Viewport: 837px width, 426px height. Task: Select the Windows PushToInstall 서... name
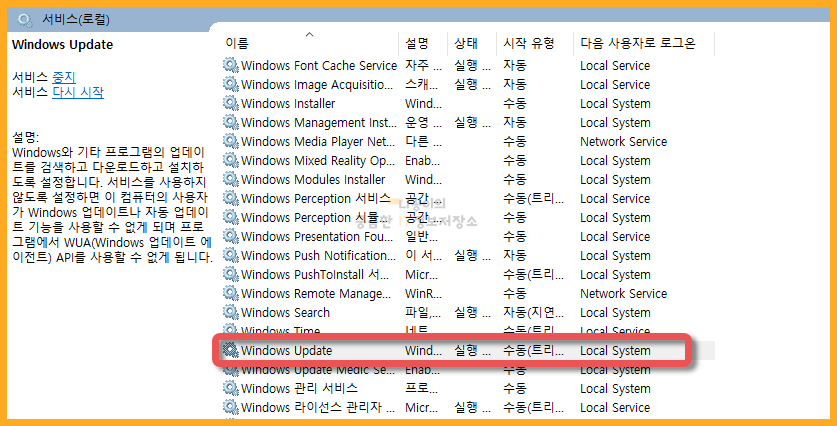click(x=315, y=274)
